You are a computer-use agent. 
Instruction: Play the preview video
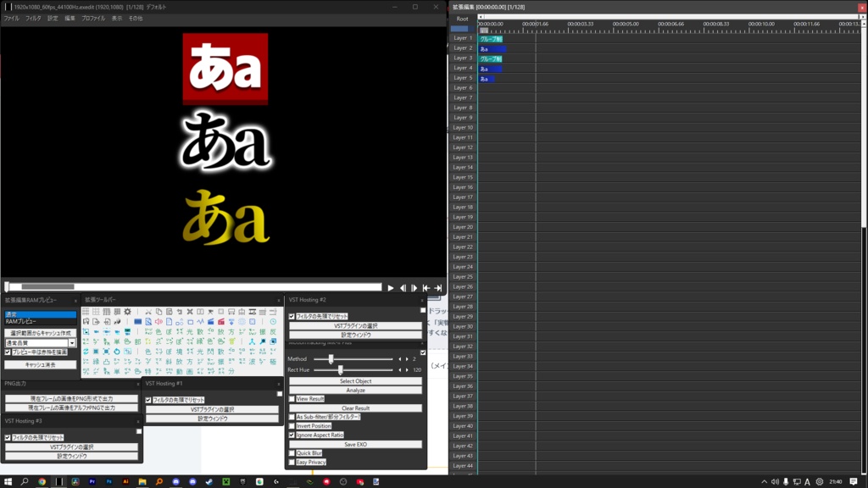pos(391,288)
